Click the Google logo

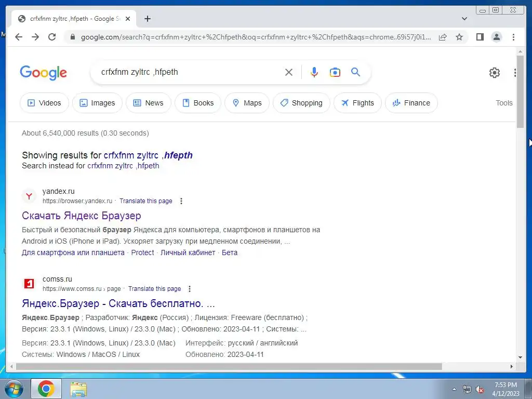44,73
